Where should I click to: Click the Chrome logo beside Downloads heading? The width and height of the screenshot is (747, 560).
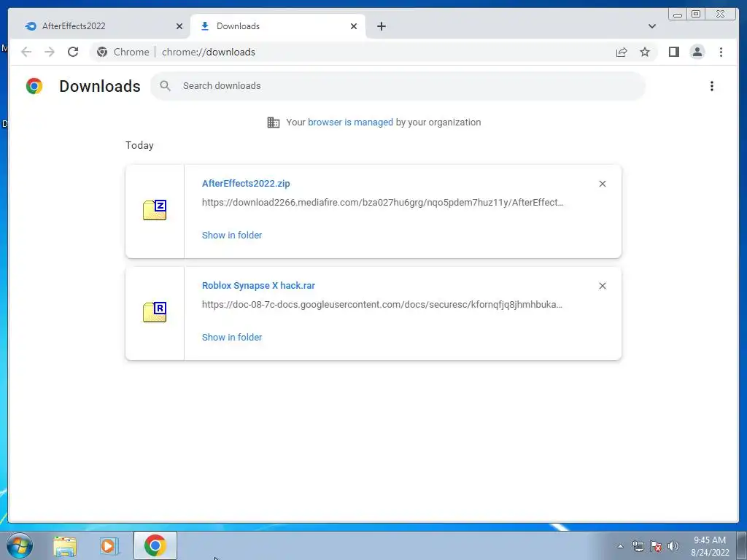[x=34, y=86]
